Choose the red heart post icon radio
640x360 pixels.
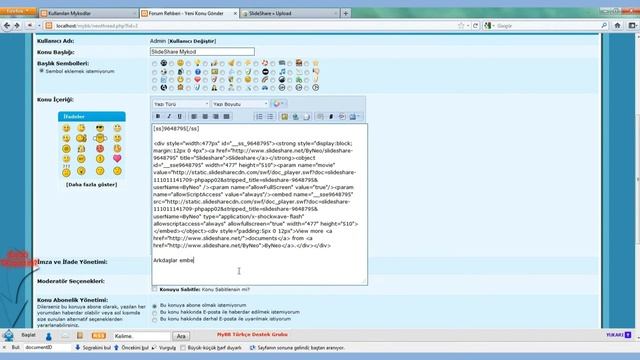pos(189,80)
